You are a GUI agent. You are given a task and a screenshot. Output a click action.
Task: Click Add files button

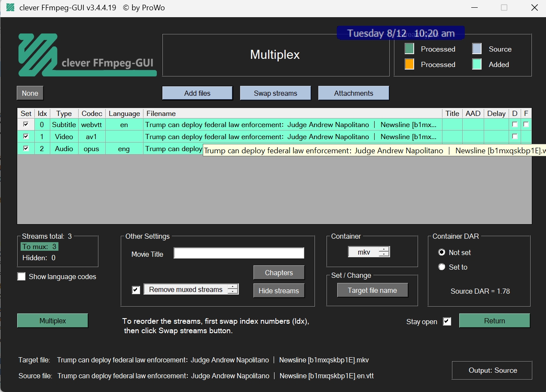[x=198, y=93]
